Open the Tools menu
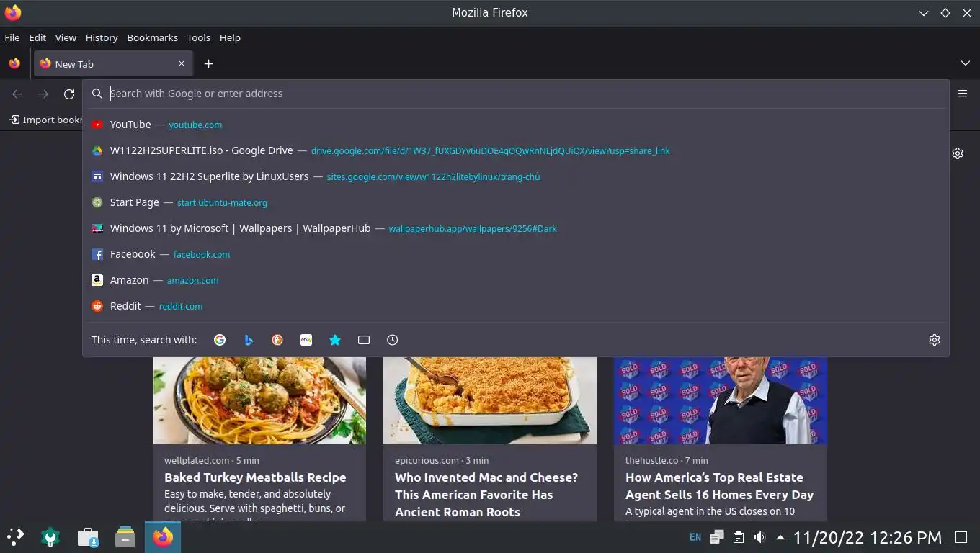This screenshot has height=553, width=980. click(x=198, y=37)
